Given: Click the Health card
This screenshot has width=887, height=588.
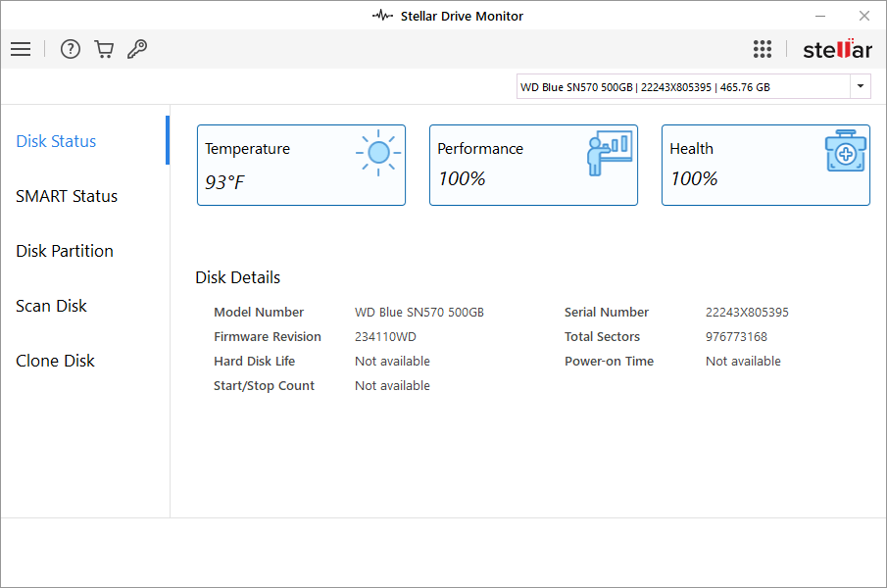Looking at the screenshot, I should [765, 165].
